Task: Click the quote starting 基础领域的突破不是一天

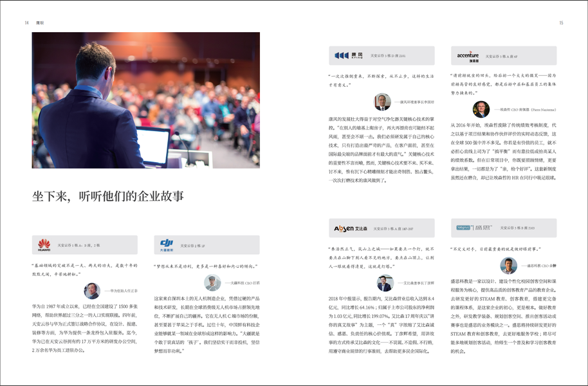Action: 85,270
